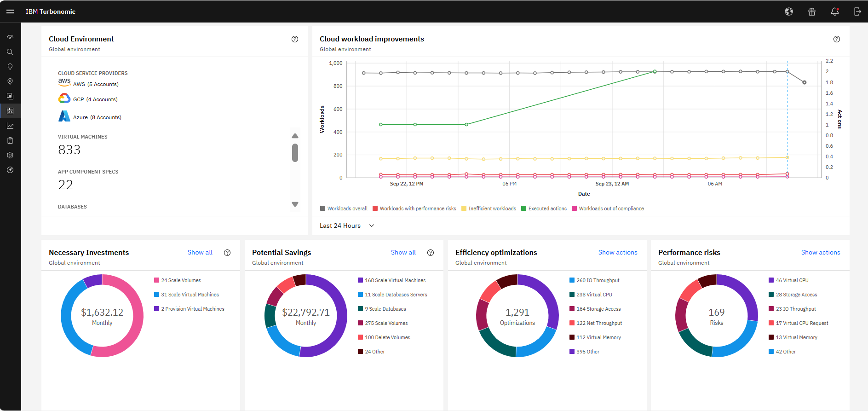Click the notification bell icon
Screen dimensions: 868x411
pos(834,12)
